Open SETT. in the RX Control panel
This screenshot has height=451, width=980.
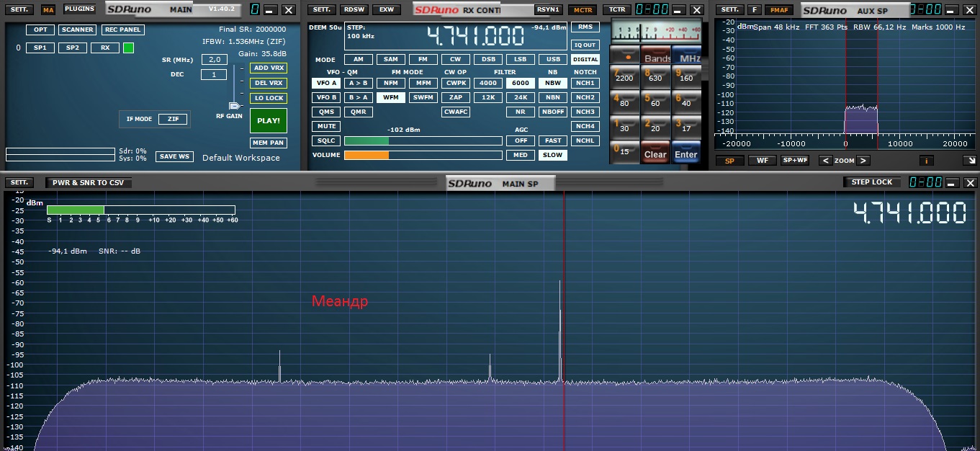tap(322, 10)
